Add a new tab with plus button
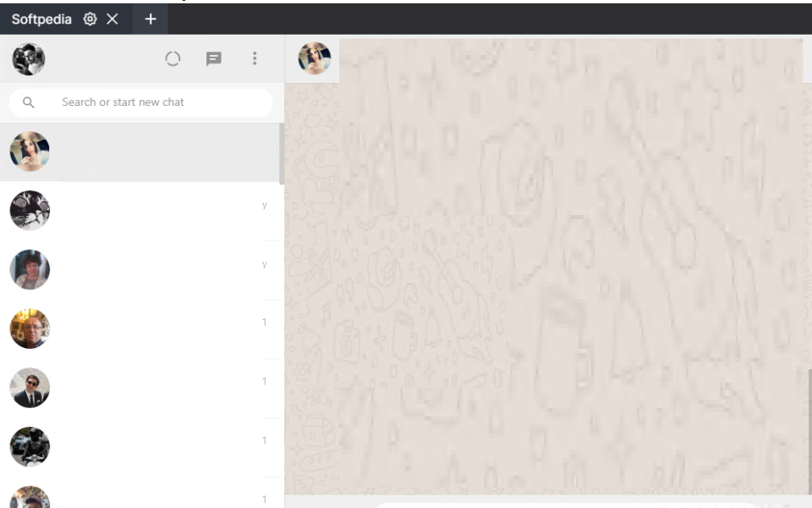The width and height of the screenshot is (812, 508). coord(151,19)
